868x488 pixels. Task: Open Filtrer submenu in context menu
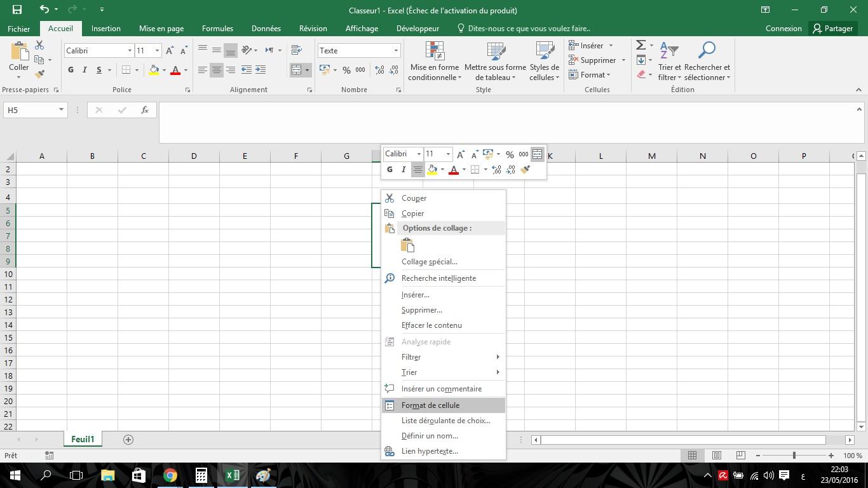tap(444, 357)
